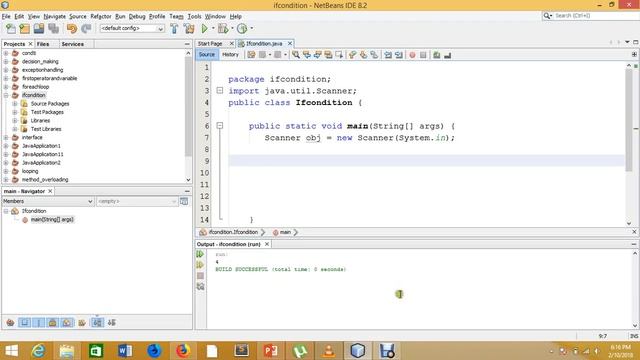Toggle Show Inner Classes filter in Navigator
This screenshot has height=360, width=640.
67,322
